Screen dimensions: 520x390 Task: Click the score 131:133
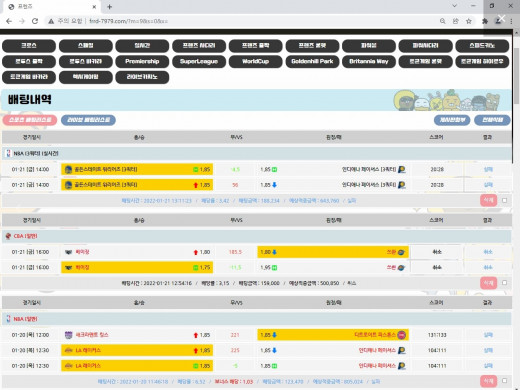tap(437, 335)
